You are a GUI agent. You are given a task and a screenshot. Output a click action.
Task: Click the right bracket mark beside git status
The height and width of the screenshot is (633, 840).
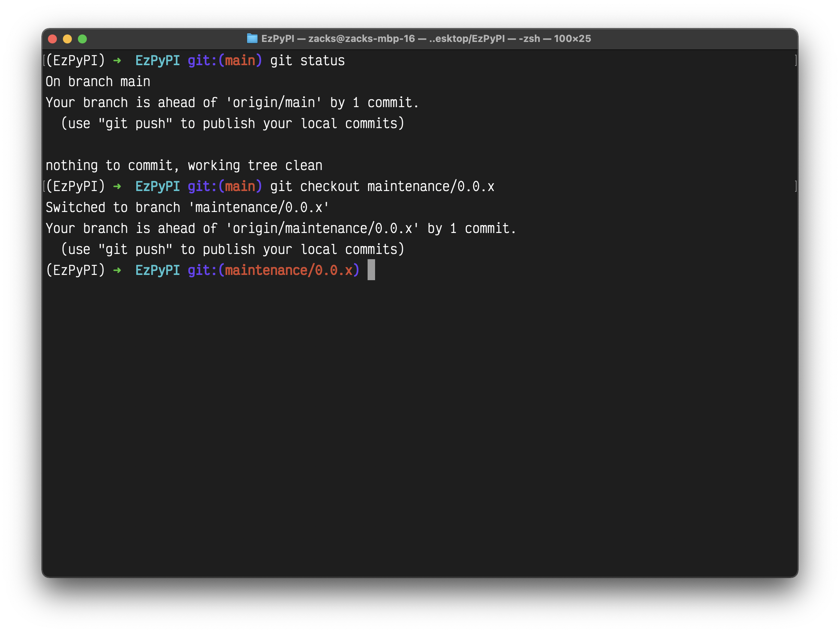coord(795,60)
